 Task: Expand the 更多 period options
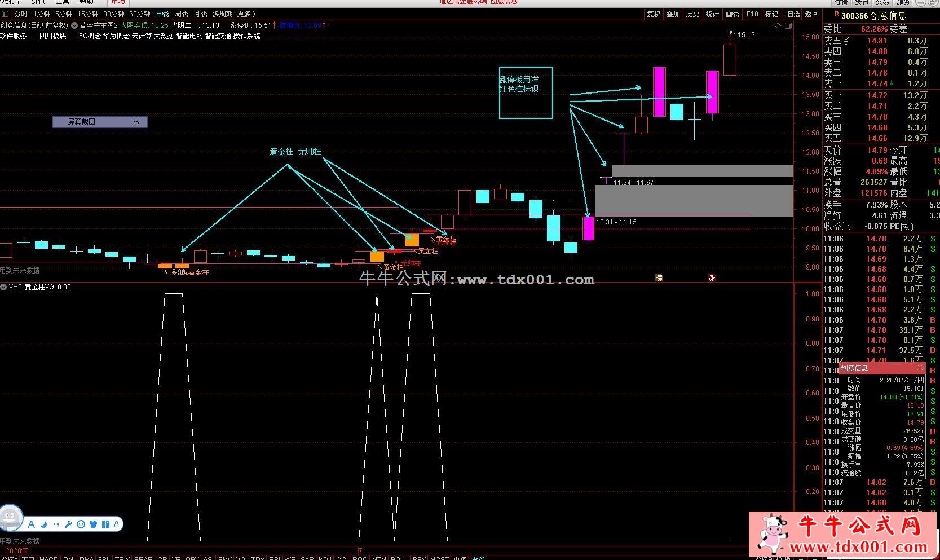point(246,14)
